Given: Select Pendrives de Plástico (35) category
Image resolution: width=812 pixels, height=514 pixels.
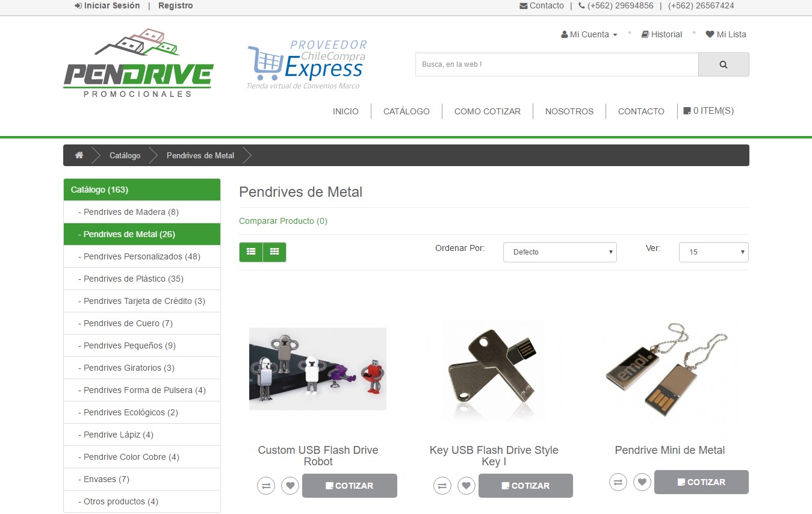Looking at the screenshot, I should (142, 279).
